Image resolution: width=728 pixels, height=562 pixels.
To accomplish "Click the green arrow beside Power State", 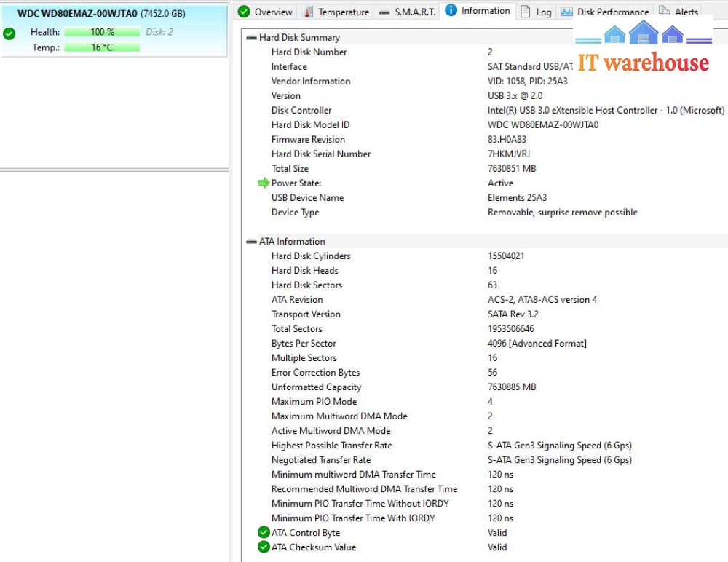I will (x=264, y=183).
